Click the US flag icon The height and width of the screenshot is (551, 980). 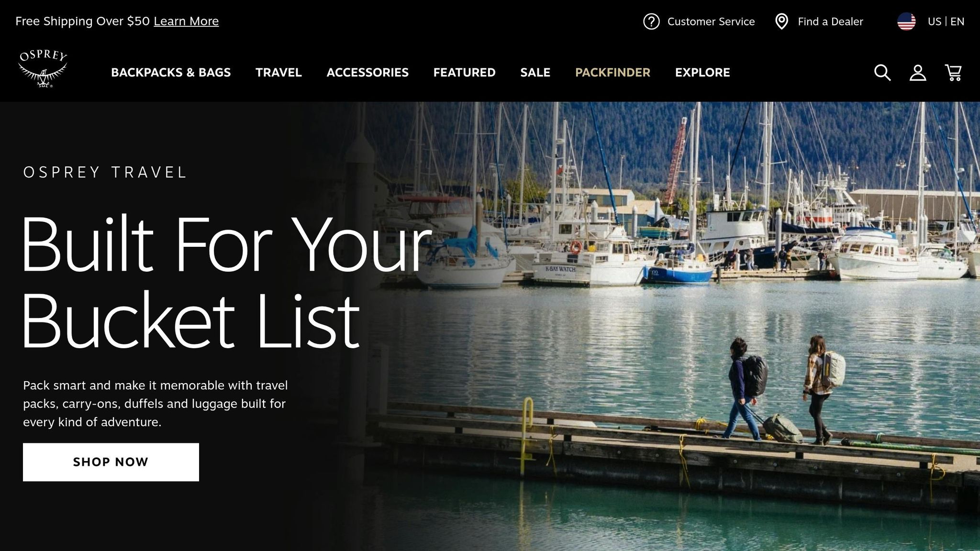[906, 22]
